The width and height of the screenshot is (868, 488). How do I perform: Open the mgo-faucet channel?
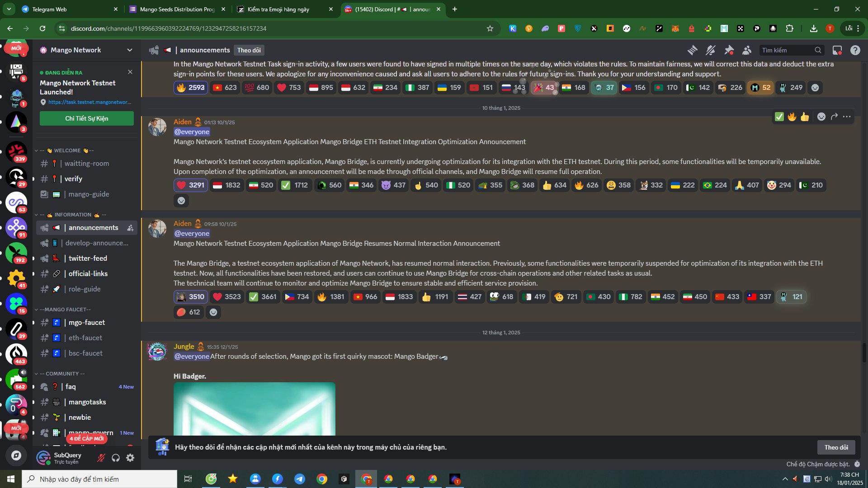(86, 323)
